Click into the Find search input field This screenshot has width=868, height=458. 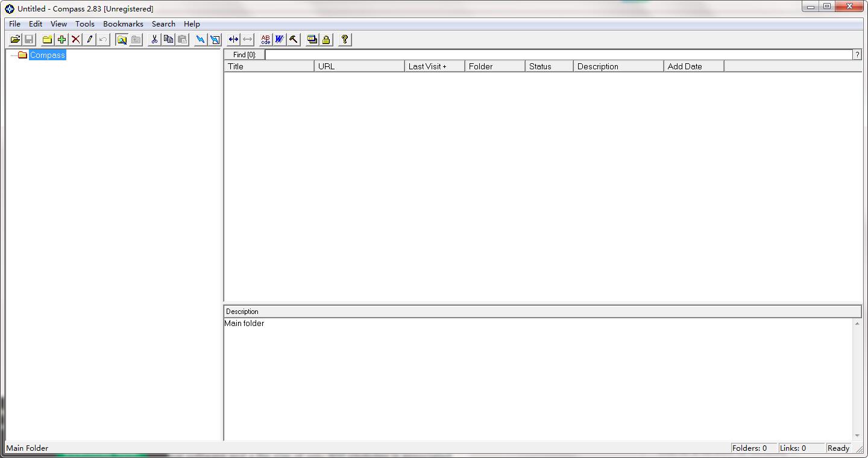pyautogui.click(x=559, y=55)
